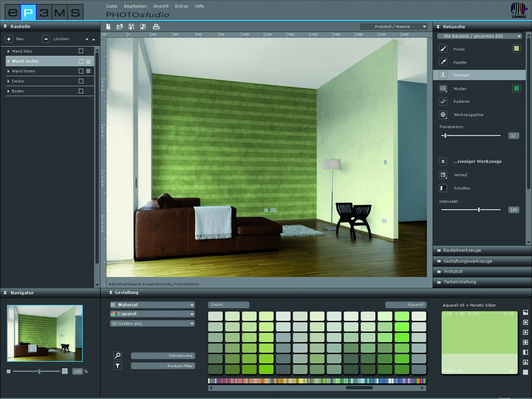Open the 3D-System plus dropdown
This screenshot has width=532, height=399.
(152, 324)
